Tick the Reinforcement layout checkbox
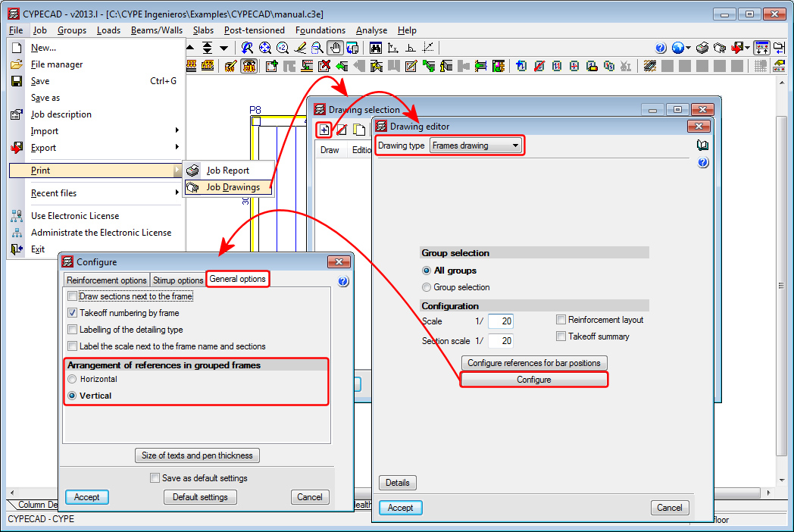 coord(561,320)
